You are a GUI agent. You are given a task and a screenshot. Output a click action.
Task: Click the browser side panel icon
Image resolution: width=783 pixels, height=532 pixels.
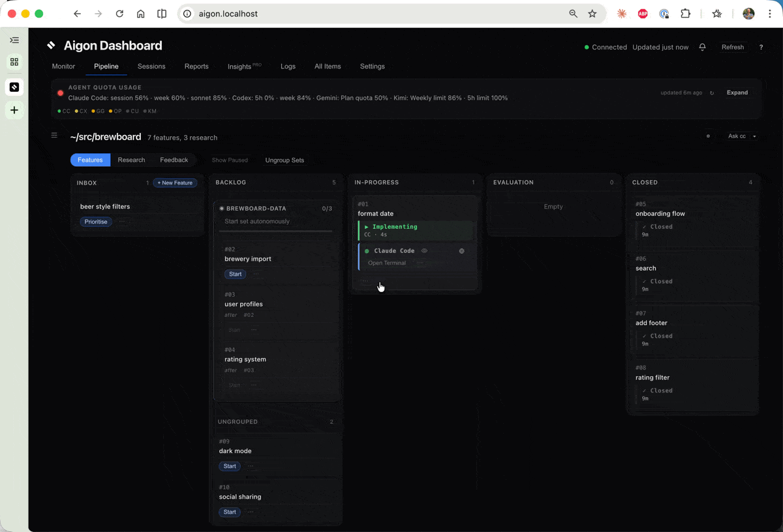(x=162, y=14)
